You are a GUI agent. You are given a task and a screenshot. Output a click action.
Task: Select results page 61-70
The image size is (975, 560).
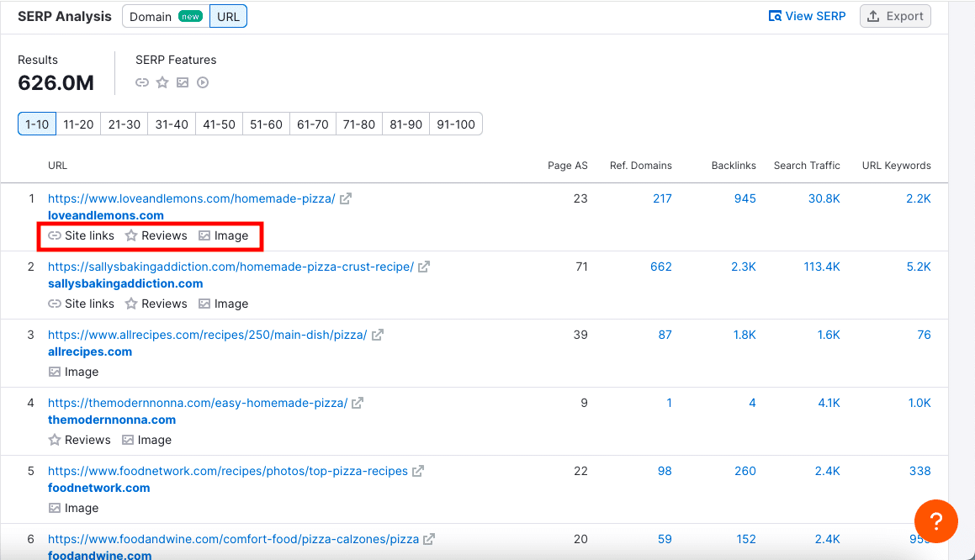[313, 124]
